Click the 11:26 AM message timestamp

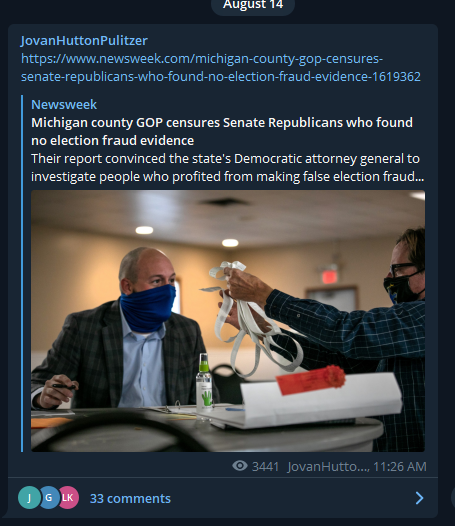tap(400, 466)
